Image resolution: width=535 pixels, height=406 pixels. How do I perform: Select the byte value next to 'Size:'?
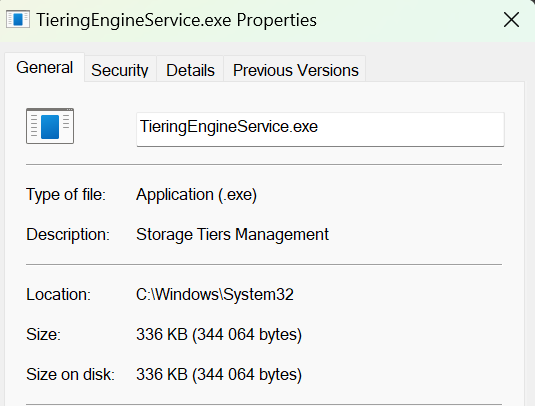click(219, 334)
